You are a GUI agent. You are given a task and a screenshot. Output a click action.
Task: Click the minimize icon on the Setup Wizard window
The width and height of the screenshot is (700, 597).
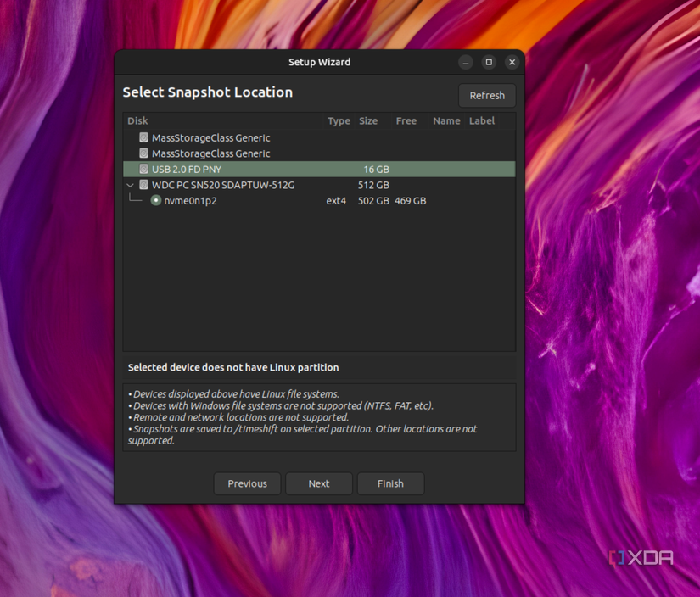[x=465, y=62]
